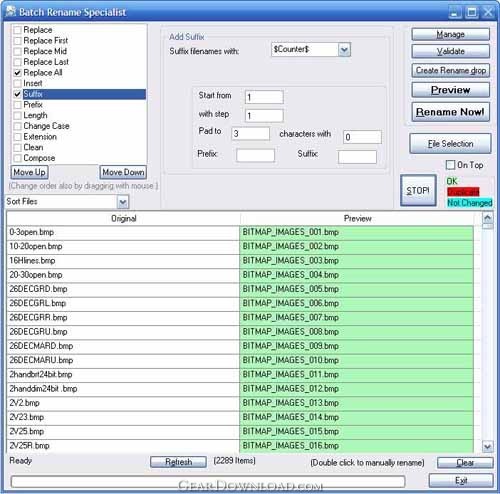Click the scroll up arrow of file list
The image size is (500, 494).
(488, 218)
